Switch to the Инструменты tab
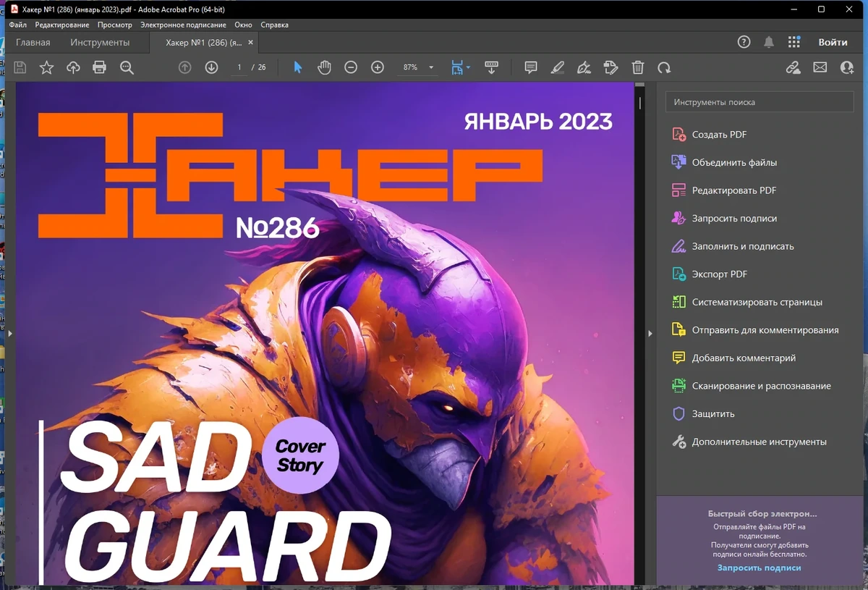 click(100, 42)
